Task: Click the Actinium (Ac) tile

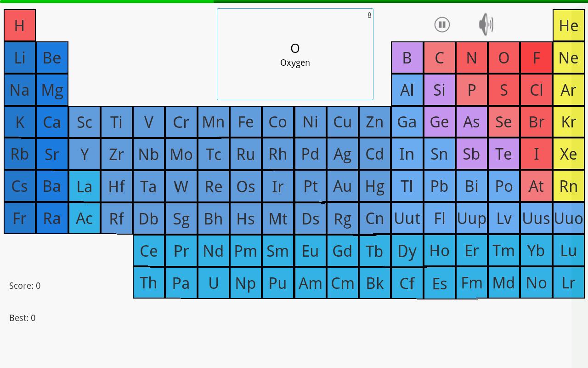Action: 85,218
